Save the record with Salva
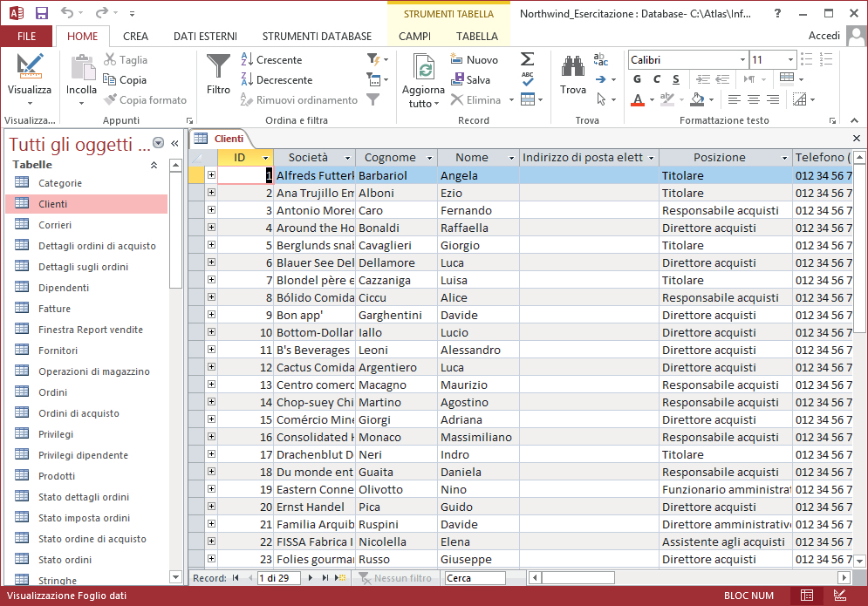The image size is (868, 606). [x=469, y=80]
